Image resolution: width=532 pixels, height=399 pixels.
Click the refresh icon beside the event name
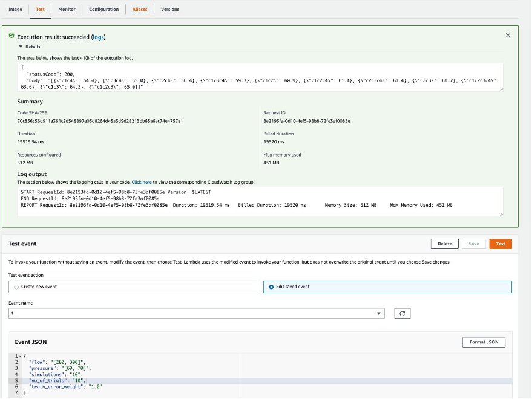point(401,313)
